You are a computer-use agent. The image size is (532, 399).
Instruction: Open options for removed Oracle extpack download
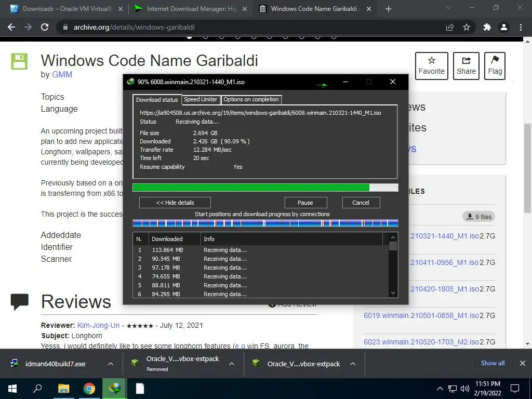point(232,364)
